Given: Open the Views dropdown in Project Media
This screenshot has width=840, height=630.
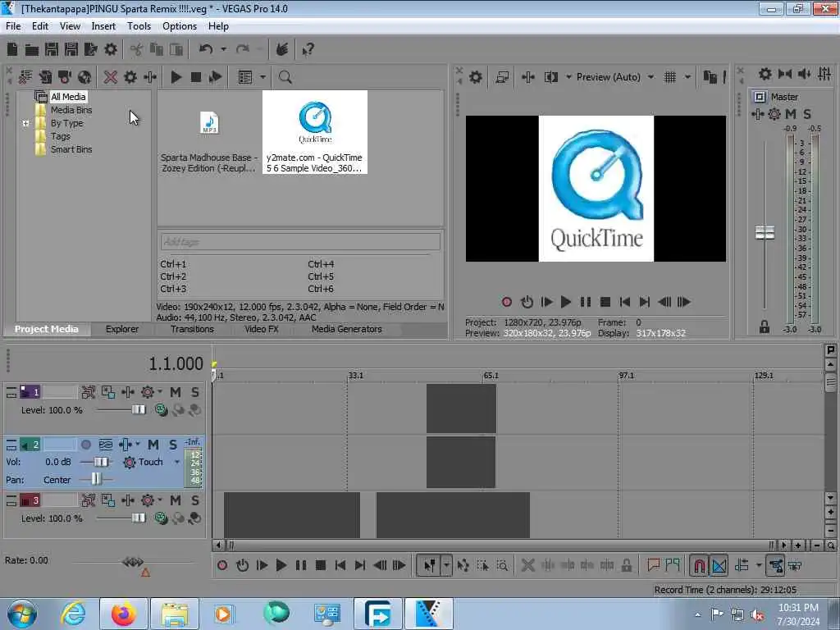Looking at the screenshot, I should pyautogui.click(x=262, y=77).
